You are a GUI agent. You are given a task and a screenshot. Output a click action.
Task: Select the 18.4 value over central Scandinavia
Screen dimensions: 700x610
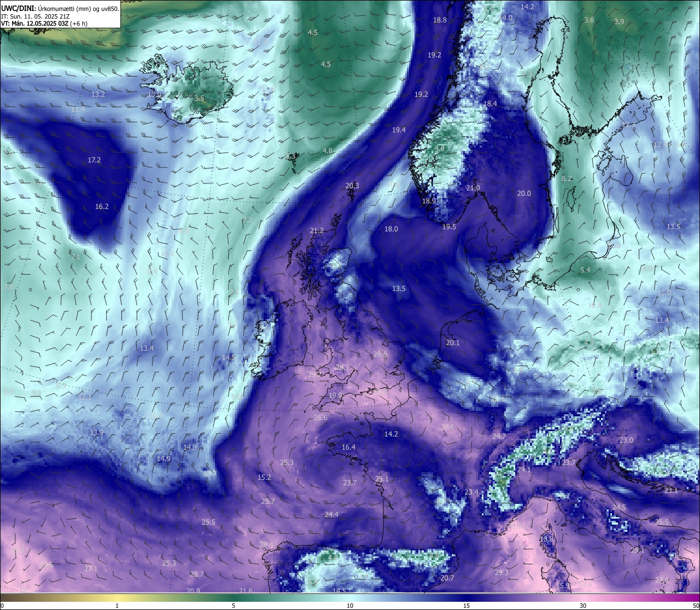[490, 104]
